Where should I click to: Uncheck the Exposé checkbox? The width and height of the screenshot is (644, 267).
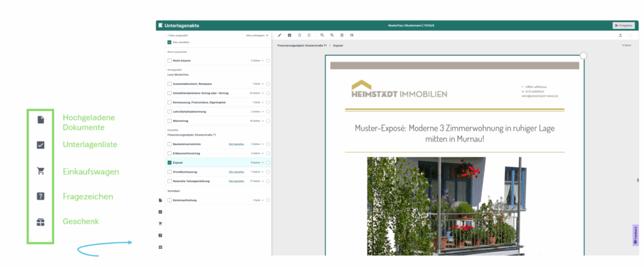coord(169,162)
